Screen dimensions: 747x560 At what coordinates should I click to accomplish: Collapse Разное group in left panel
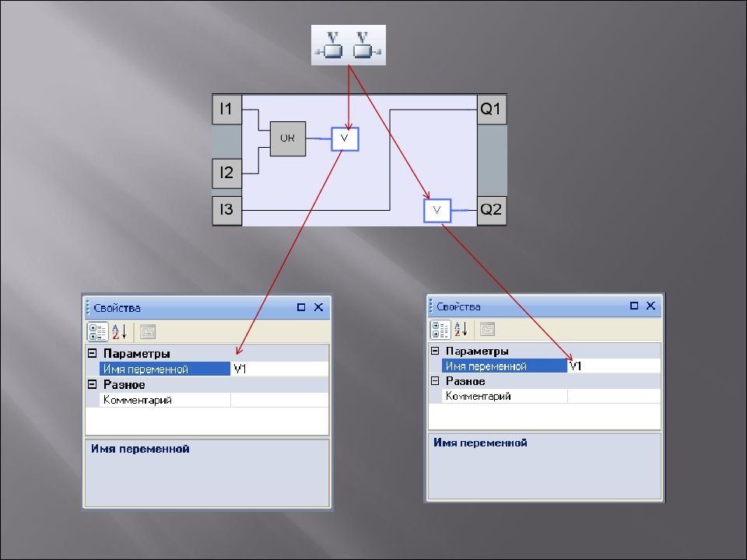tap(93, 384)
